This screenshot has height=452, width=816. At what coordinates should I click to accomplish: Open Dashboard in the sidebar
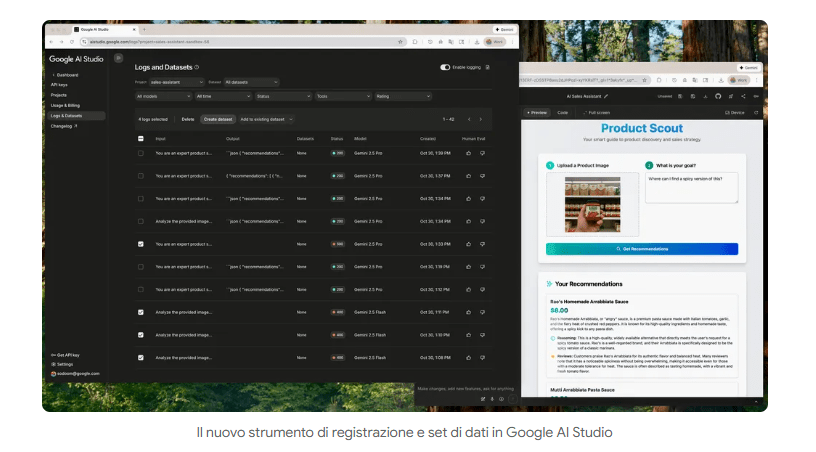tap(67, 75)
